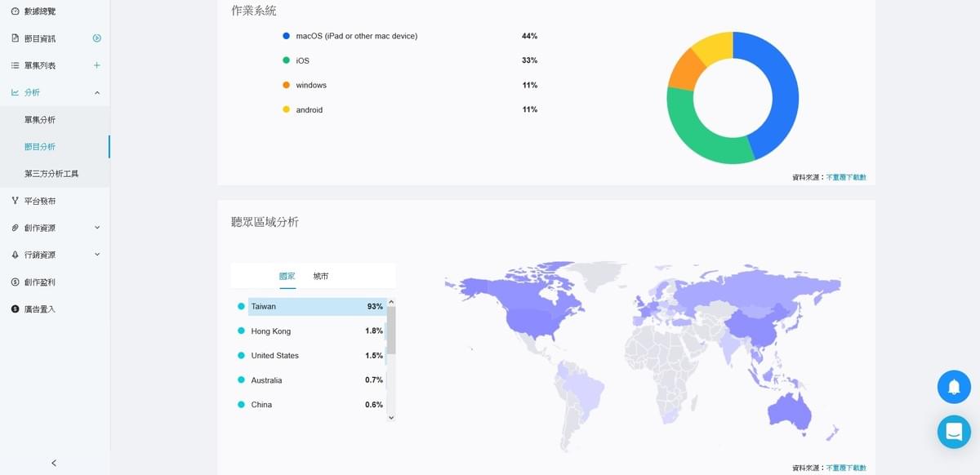This screenshot has width=980, height=475.
Task: Open 平台發布 in the sidebar
Action: [40, 201]
